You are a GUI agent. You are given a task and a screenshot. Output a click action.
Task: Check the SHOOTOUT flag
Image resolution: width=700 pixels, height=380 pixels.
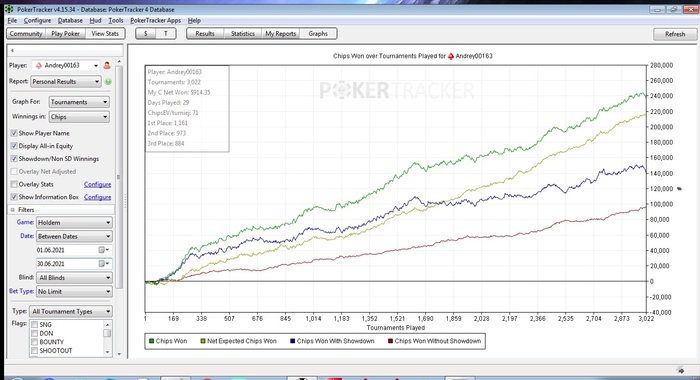pyautogui.click(x=34, y=351)
